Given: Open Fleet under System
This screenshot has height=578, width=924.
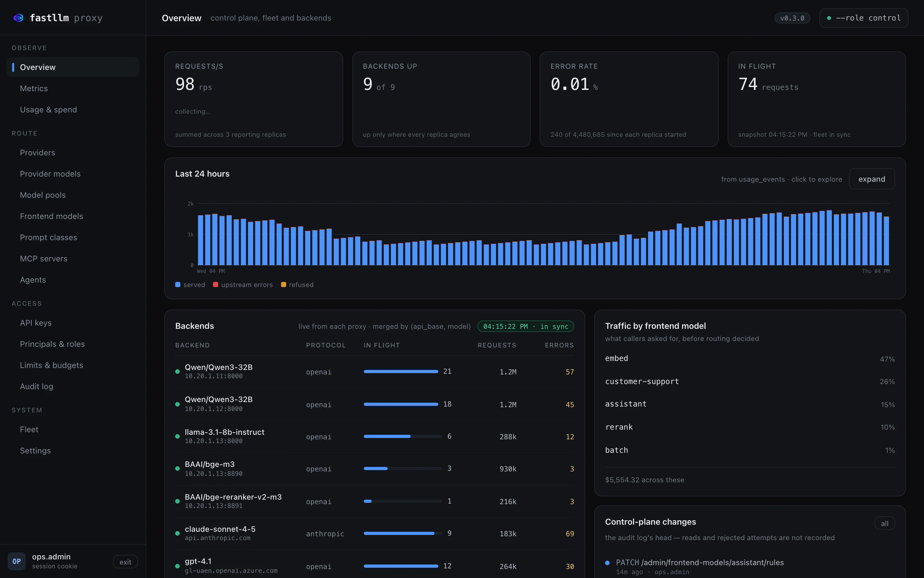Looking at the screenshot, I should pos(73,430).
